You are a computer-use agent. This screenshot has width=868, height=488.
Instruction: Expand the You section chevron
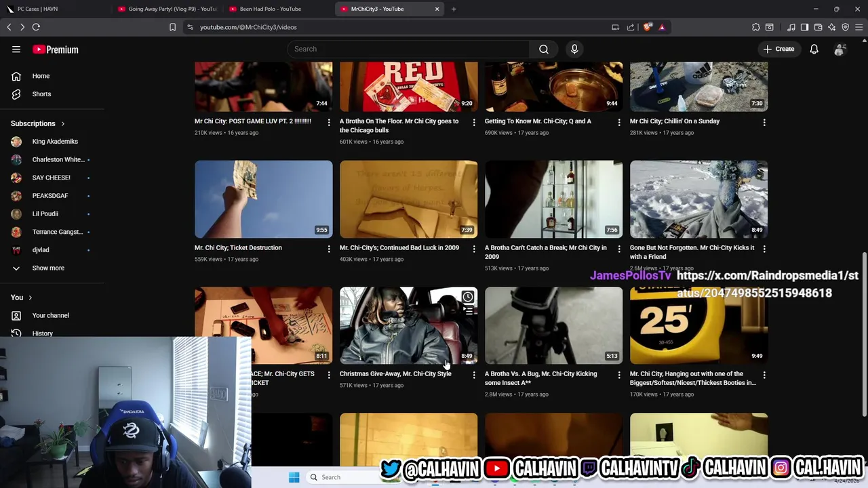pos(30,298)
